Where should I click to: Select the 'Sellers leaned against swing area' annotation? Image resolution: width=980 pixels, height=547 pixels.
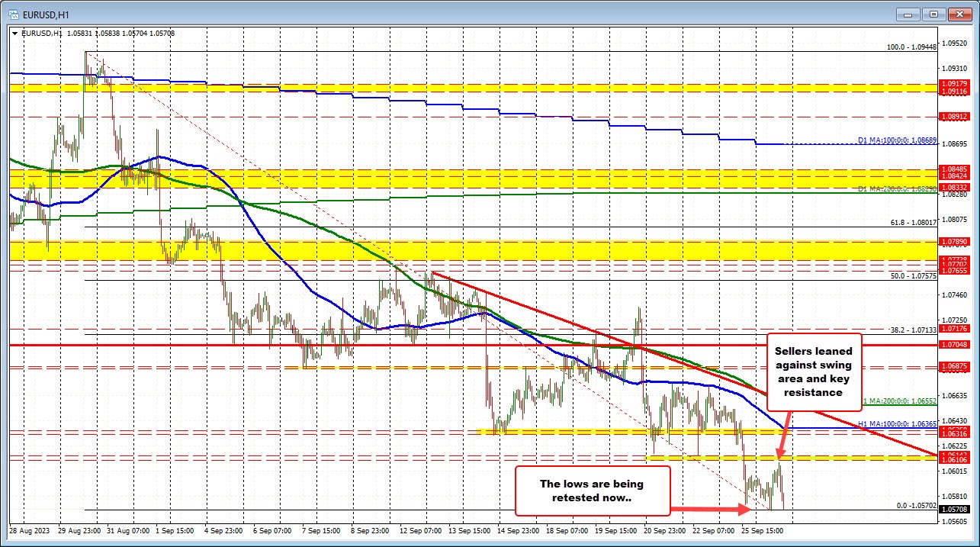pyautogui.click(x=814, y=372)
